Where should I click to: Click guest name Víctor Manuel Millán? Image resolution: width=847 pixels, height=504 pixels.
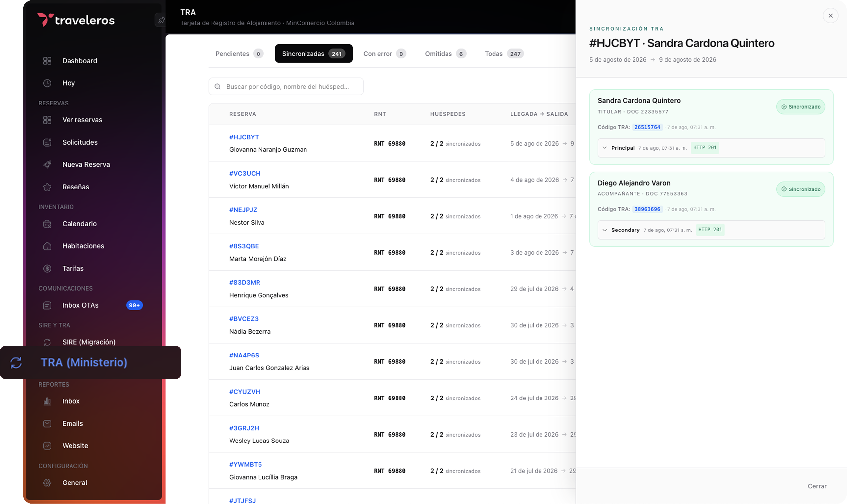click(x=259, y=186)
